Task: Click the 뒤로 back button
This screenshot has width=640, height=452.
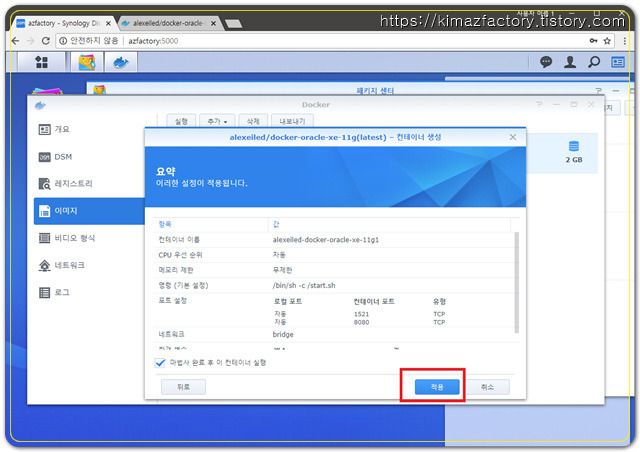Action: click(x=183, y=387)
